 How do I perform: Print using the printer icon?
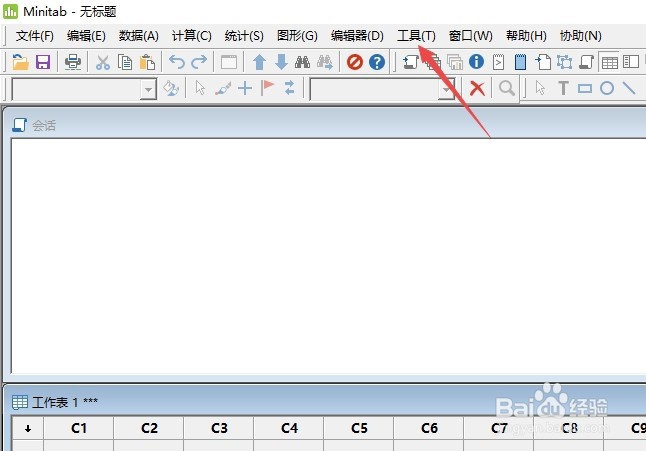click(x=73, y=62)
